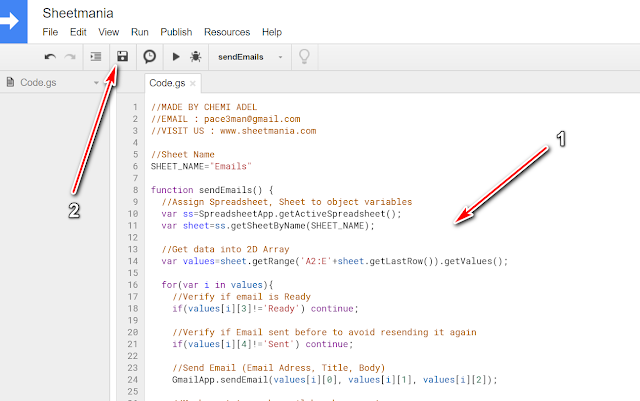The width and height of the screenshot is (640, 401).
Task: Click line number 8 in the gutter
Action: (135, 190)
